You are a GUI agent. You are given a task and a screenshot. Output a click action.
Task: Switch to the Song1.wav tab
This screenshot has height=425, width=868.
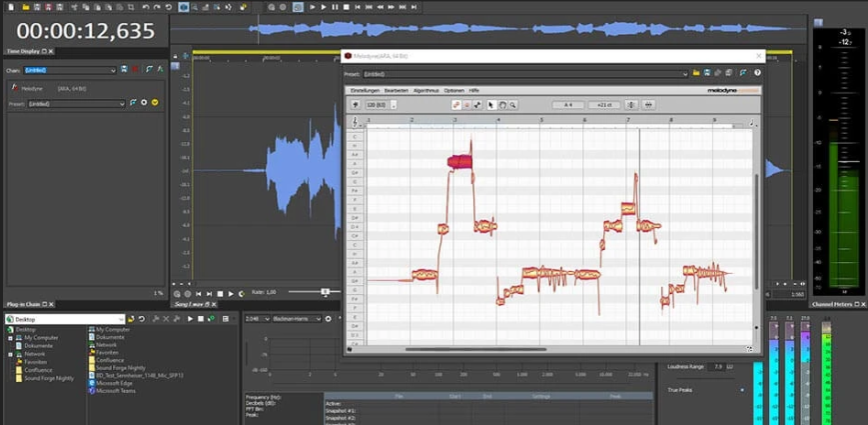[x=191, y=304]
